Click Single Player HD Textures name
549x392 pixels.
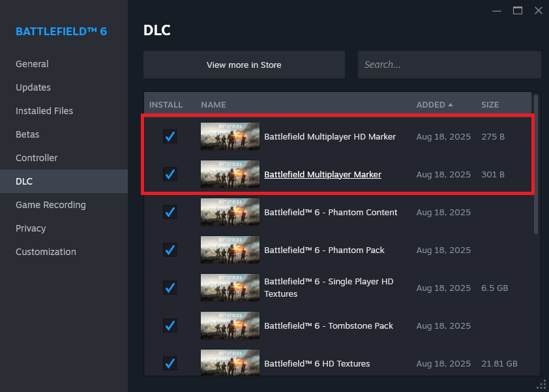[x=329, y=288]
